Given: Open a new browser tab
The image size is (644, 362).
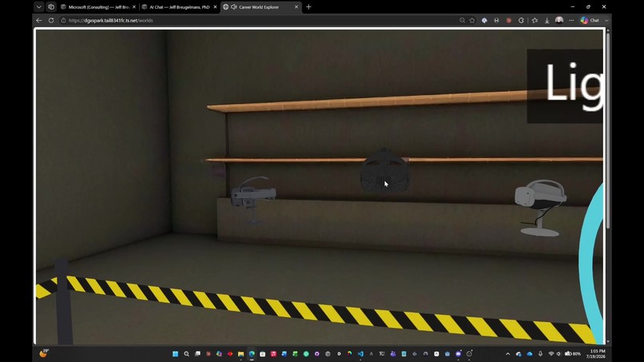Looking at the screenshot, I should coord(308,7).
